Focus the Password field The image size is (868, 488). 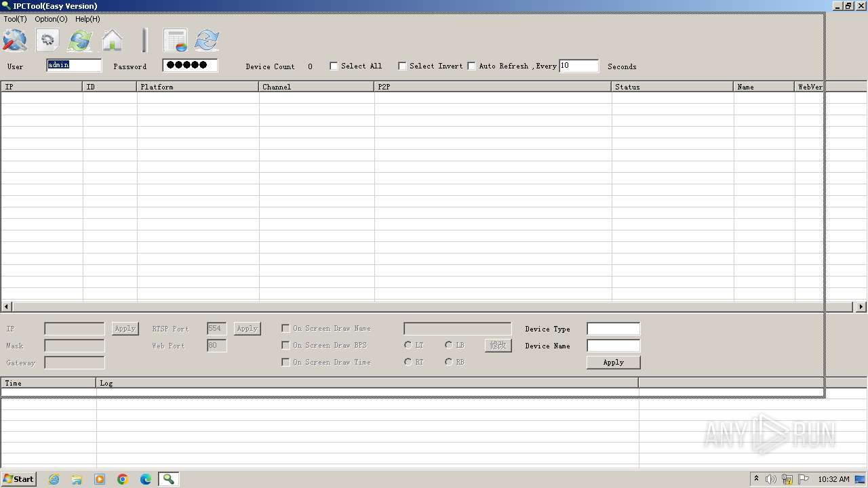tap(190, 65)
